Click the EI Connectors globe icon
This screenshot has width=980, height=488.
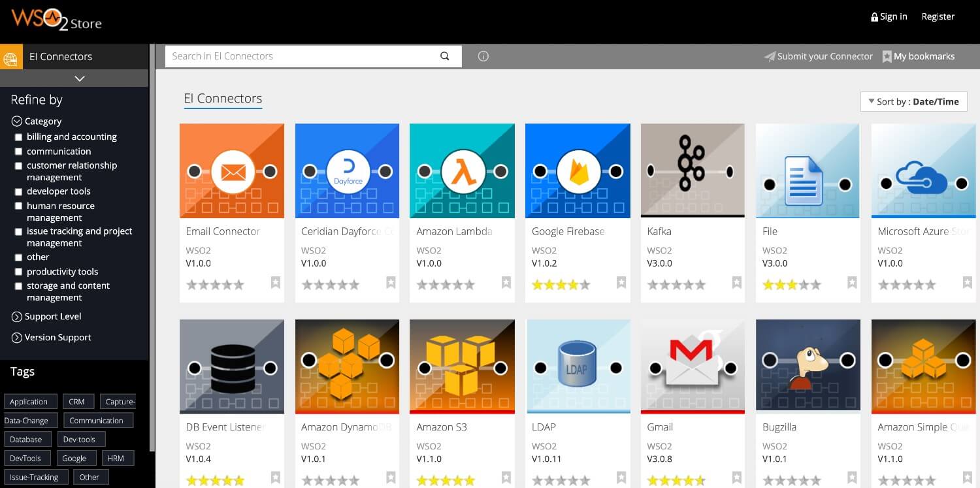(x=10, y=57)
